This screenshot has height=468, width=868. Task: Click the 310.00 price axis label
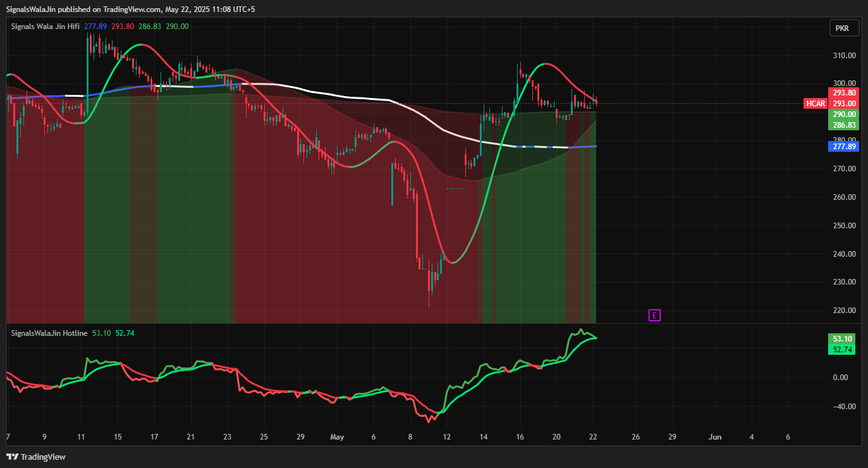(845, 56)
